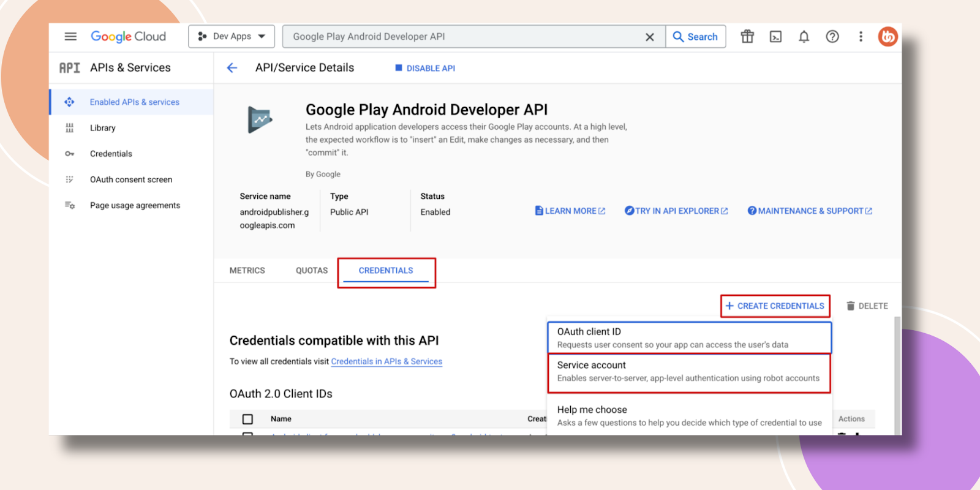Switch to the QUOTAS tab
980x490 pixels.
coord(312,270)
